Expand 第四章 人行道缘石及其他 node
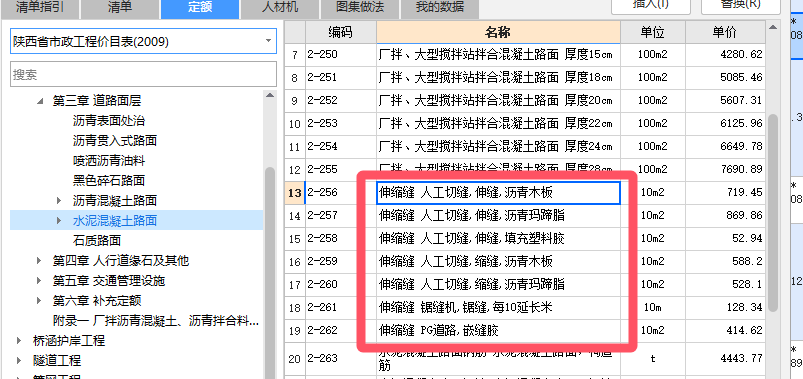803x379 pixels. [39, 261]
